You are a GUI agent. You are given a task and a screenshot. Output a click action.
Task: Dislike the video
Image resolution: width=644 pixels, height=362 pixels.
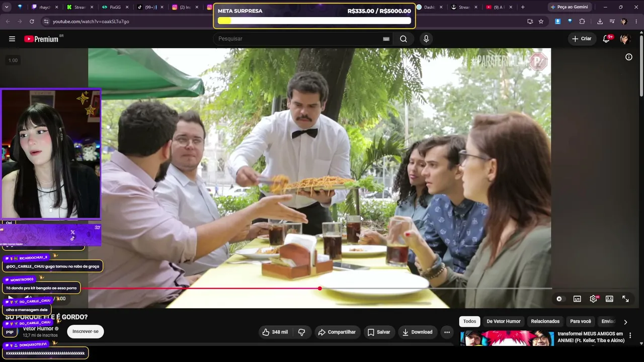[x=301, y=332]
